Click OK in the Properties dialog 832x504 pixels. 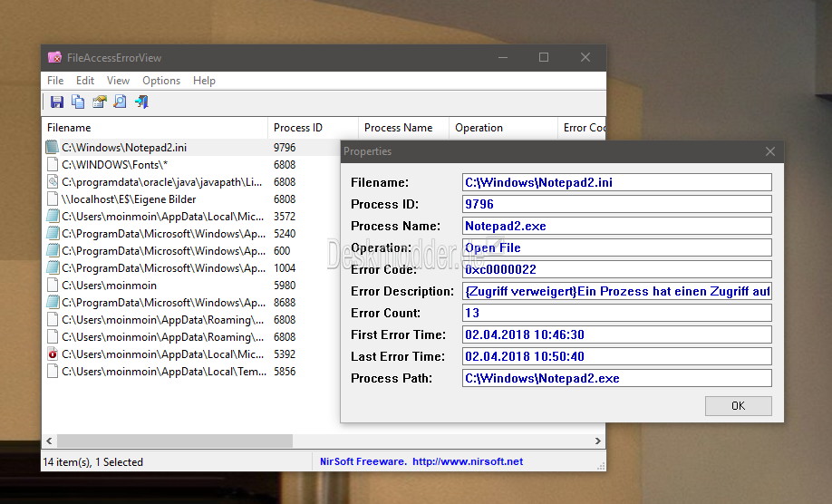[738, 406]
